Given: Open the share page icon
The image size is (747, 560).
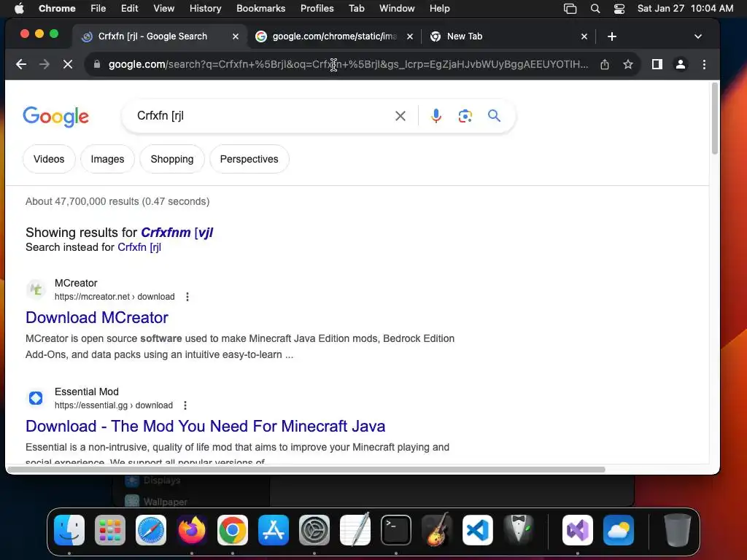Looking at the screenshot, I should pos(605,64).
